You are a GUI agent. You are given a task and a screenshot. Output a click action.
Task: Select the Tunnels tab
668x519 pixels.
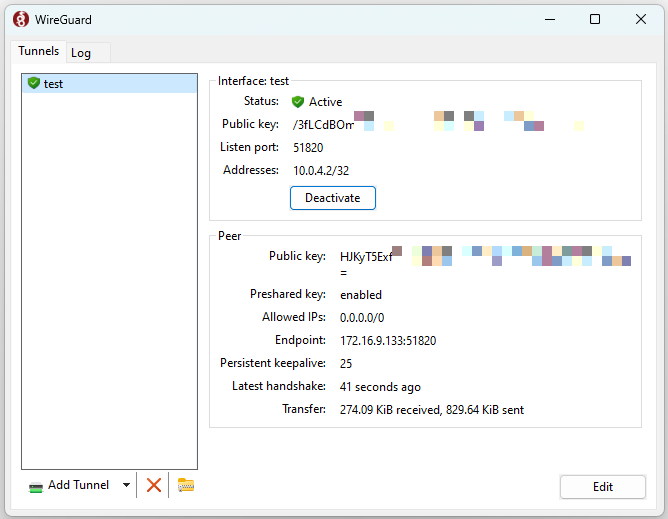(38, 51)
